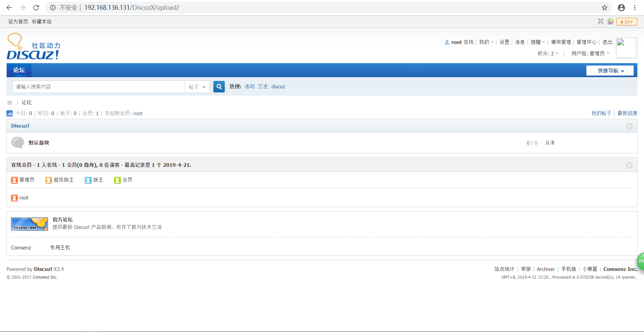Image resolution: width=644 pixels, height=332 pixels.
Task: Click hot search term 活动
Action: click(x=250, y=87)
